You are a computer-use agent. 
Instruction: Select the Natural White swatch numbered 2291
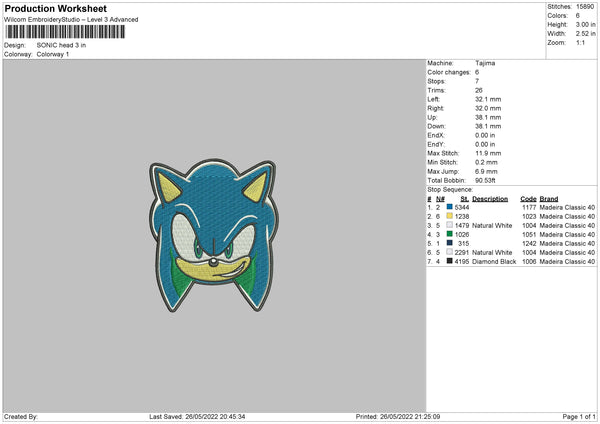[451, 252]
